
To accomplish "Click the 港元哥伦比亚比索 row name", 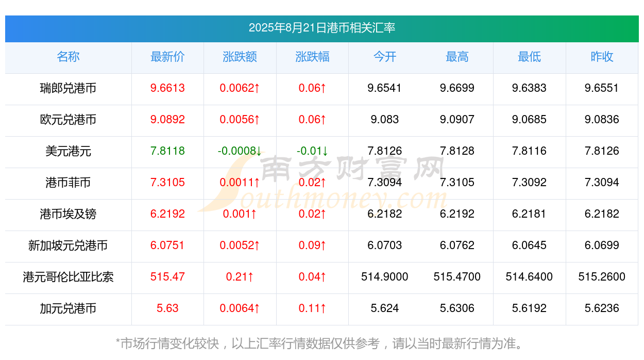I will coord(68,277).
